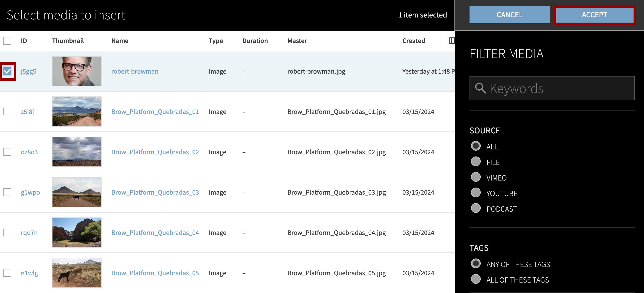Click the Quebradas_04 rock canyon thumbnail

77,233
